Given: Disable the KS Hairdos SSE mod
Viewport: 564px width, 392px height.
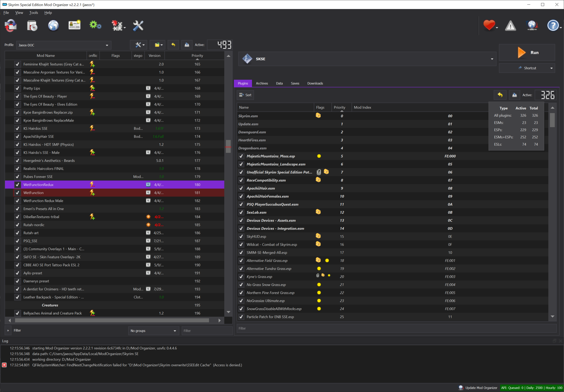Looking at the screenshot, I should point(18,128).
